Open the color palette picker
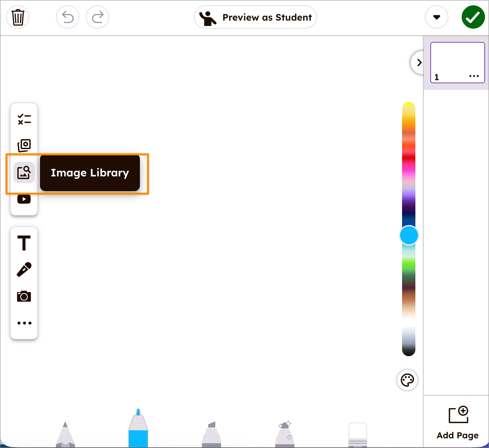This screenshot has height=448, width=489. coord(407,380)
